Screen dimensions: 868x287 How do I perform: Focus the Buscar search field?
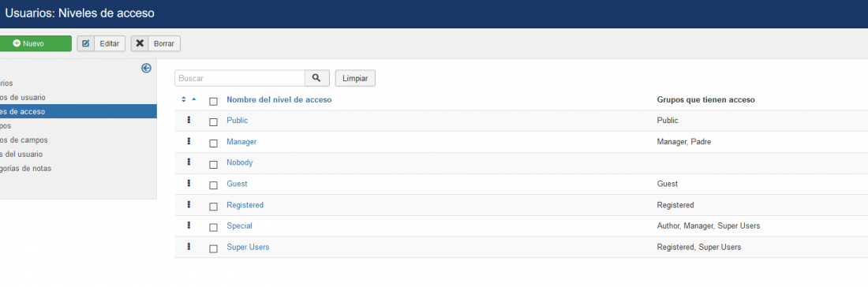pyautogui.click(x=240, y=78)
